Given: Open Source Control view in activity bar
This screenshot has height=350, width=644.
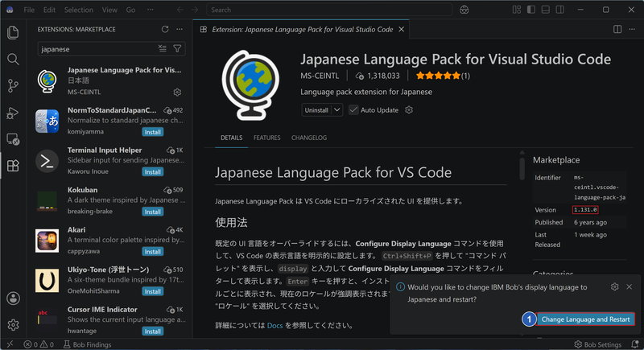Looking at the screenshot, I should point(13,86).
